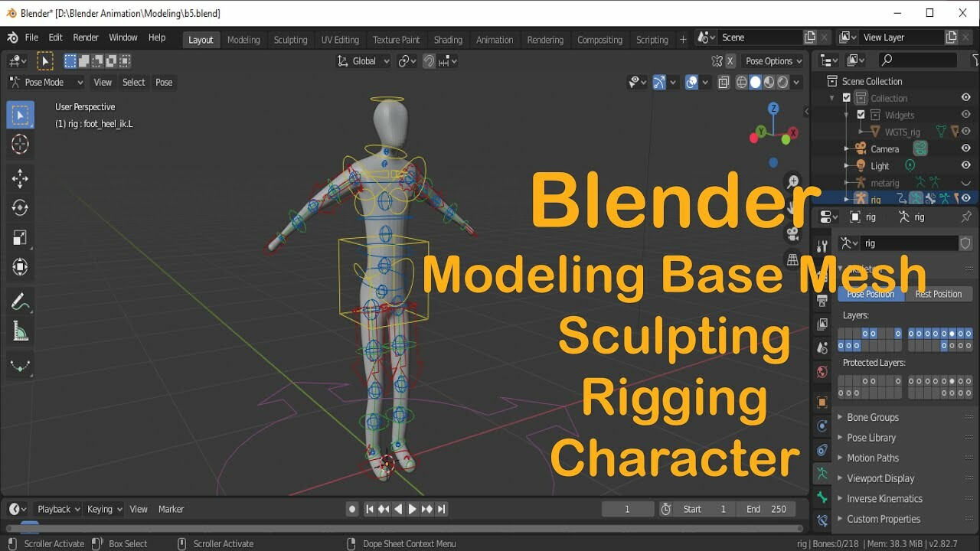Hide Light using its eye icon

(x=966, y=165)
